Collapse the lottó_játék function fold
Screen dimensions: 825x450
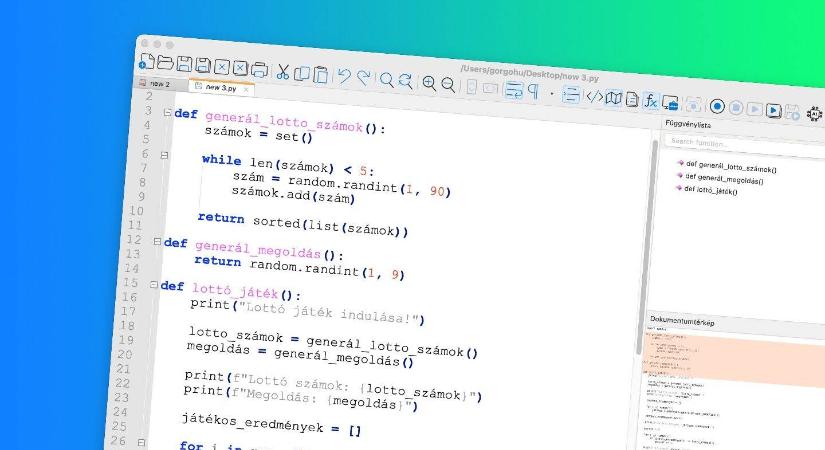click(154, 285)
